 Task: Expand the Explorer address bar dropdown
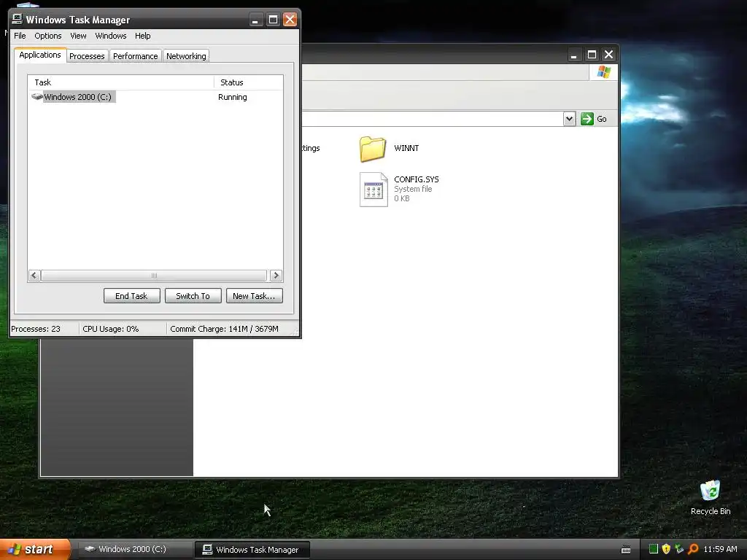click(x=569, y=119)
